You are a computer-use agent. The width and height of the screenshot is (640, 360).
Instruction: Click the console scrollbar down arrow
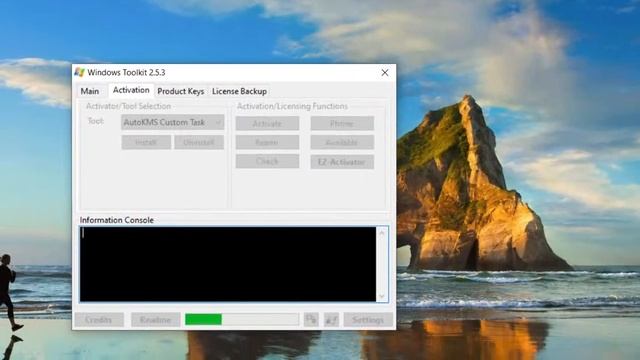click(x=382, y=296)
